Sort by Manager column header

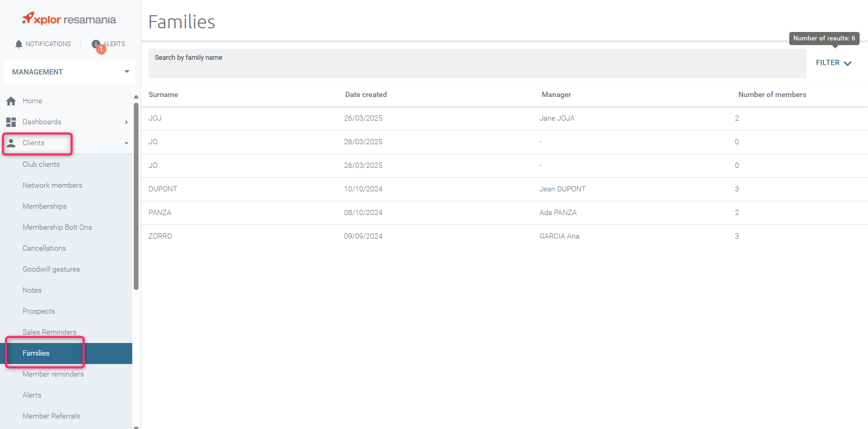pos(556,94)
